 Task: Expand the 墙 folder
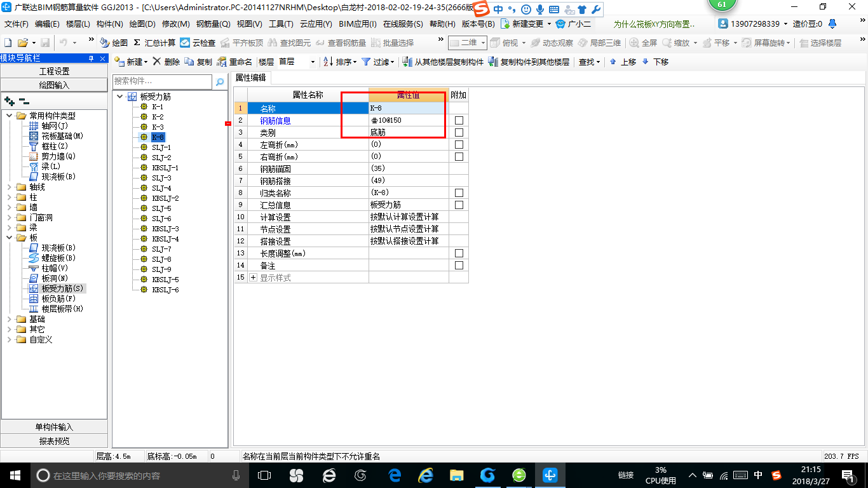click(10, 207)
